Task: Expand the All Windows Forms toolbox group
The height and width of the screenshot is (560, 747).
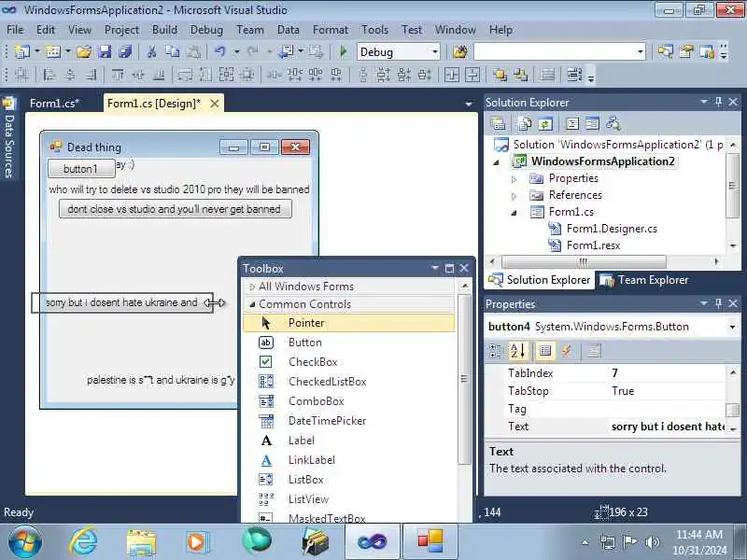Action: [252, 287]
